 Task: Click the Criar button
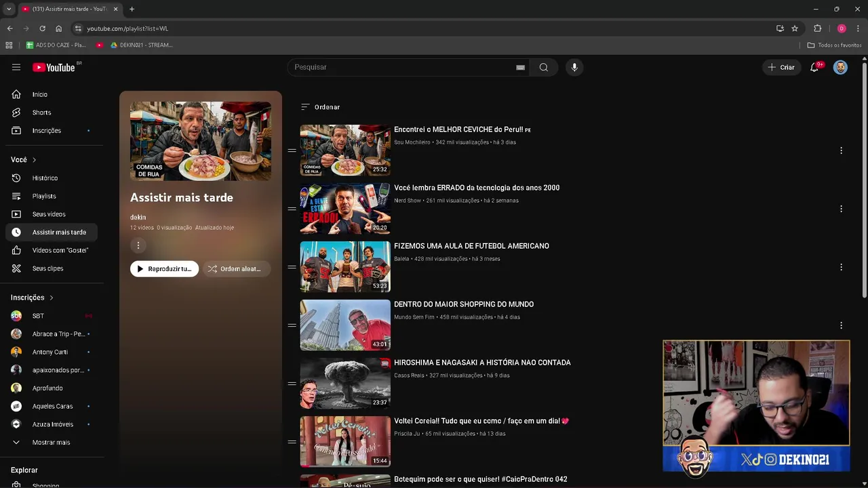tap(781, 67)
